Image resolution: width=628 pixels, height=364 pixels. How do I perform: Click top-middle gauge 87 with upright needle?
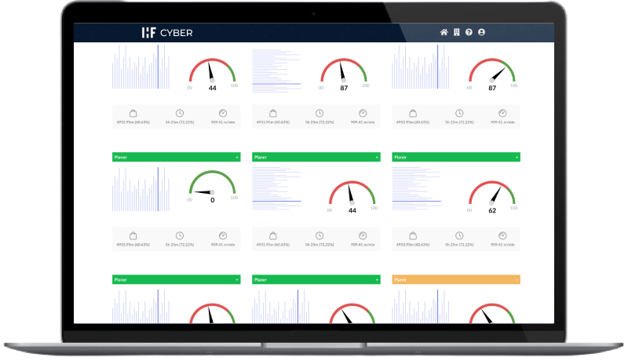344,75
